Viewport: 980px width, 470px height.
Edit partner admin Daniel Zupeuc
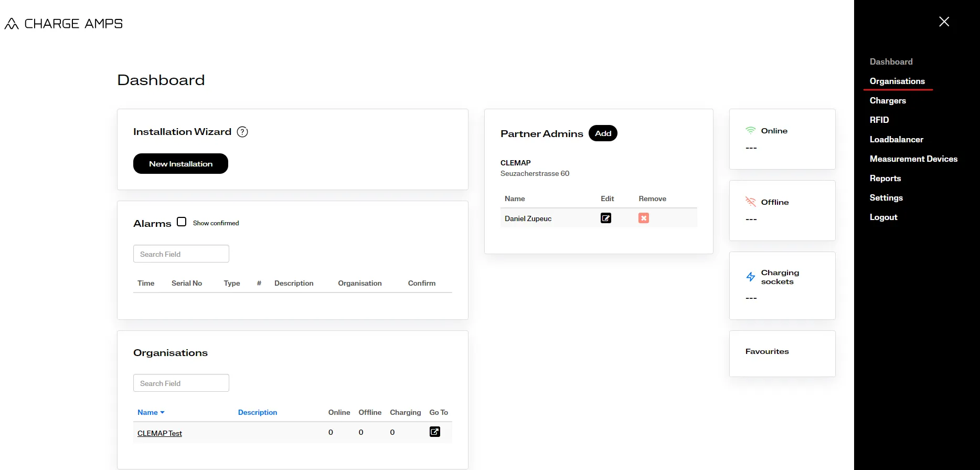pos(606,218)
